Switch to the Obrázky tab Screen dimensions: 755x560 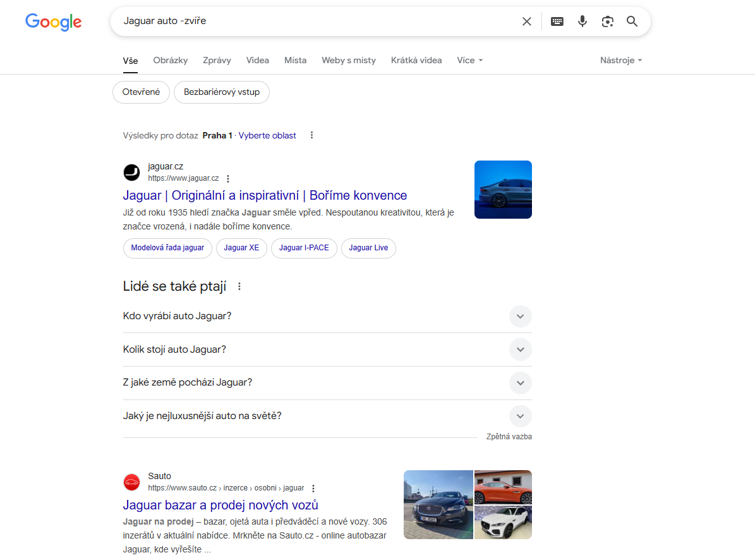(171, 60)
